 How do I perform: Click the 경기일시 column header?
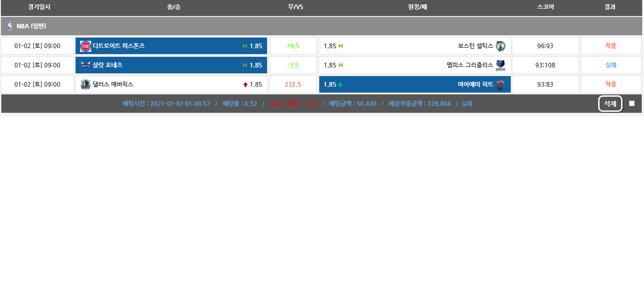(x=39, y=7)
